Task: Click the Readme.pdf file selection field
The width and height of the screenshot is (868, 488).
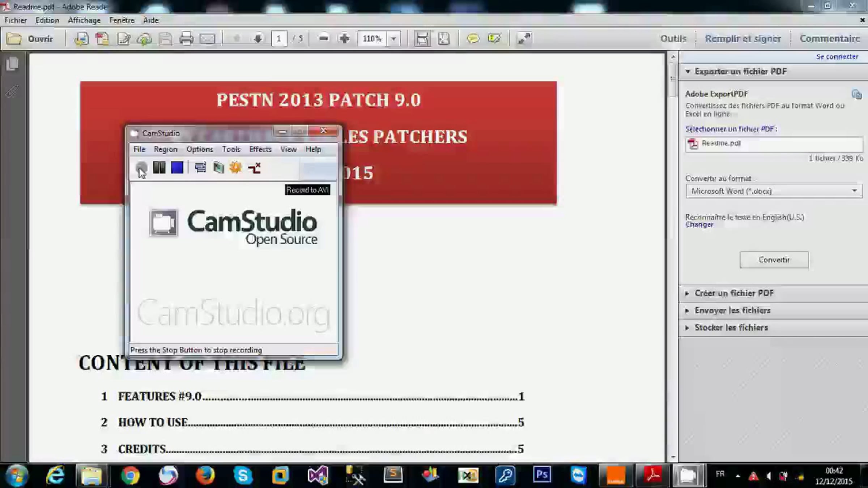Action: coord(774,144)
